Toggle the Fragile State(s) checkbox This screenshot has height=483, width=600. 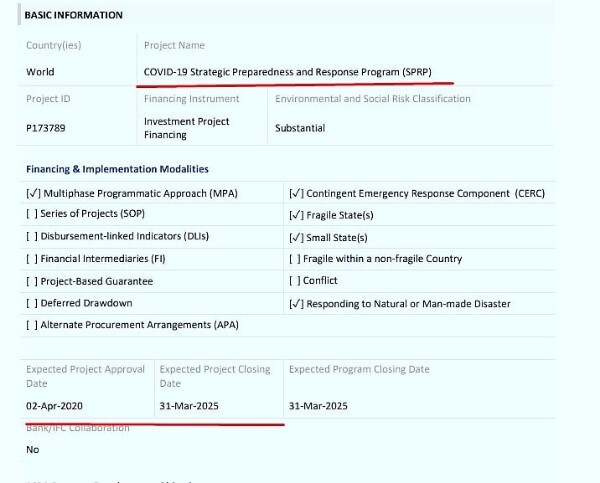296,215
